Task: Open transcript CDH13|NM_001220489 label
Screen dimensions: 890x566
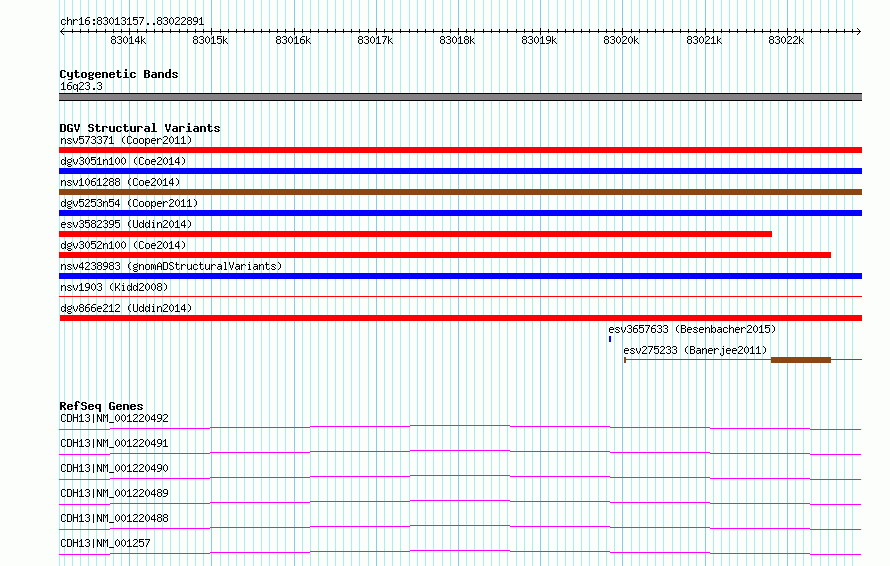Action: tap(114, 493)
